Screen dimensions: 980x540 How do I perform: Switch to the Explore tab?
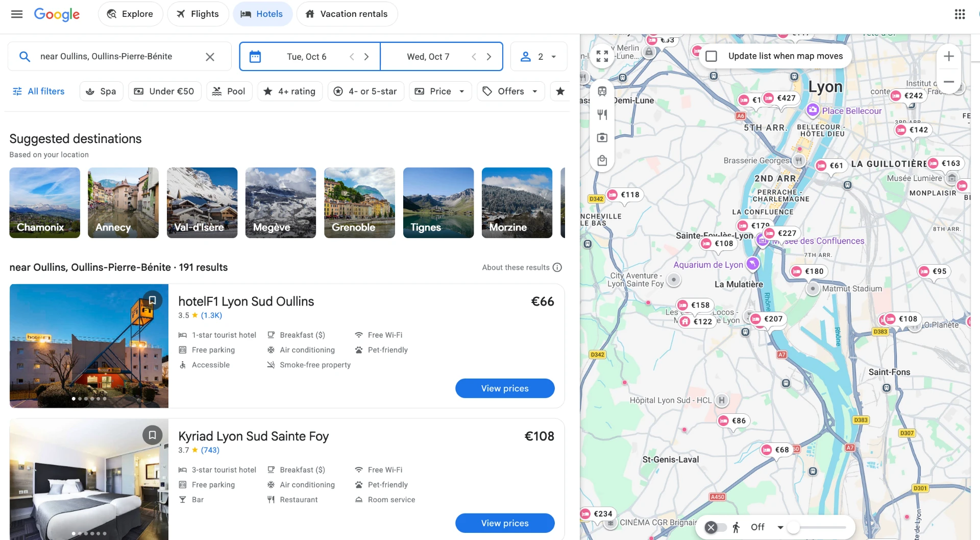(x=130, y=14)
